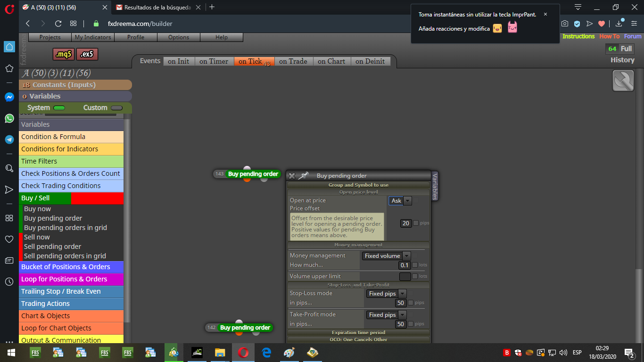Open a new browser tab

pos(212,7)
